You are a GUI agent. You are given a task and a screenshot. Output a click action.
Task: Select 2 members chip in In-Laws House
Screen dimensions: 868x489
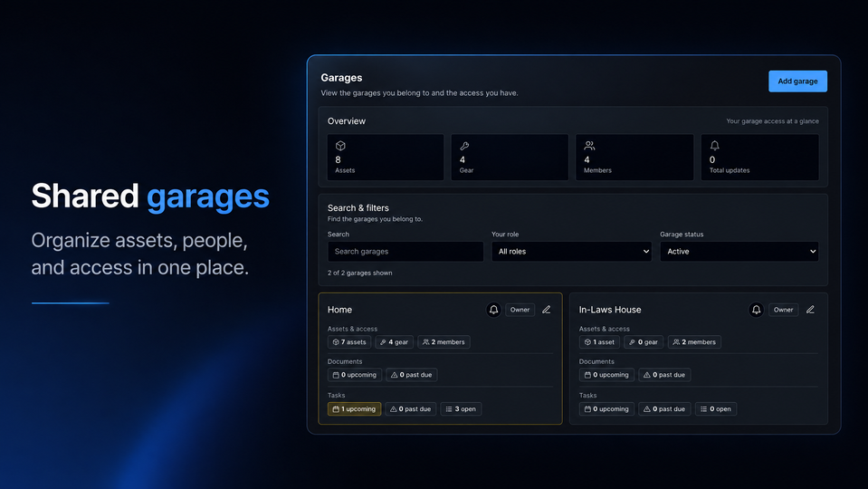694,342
